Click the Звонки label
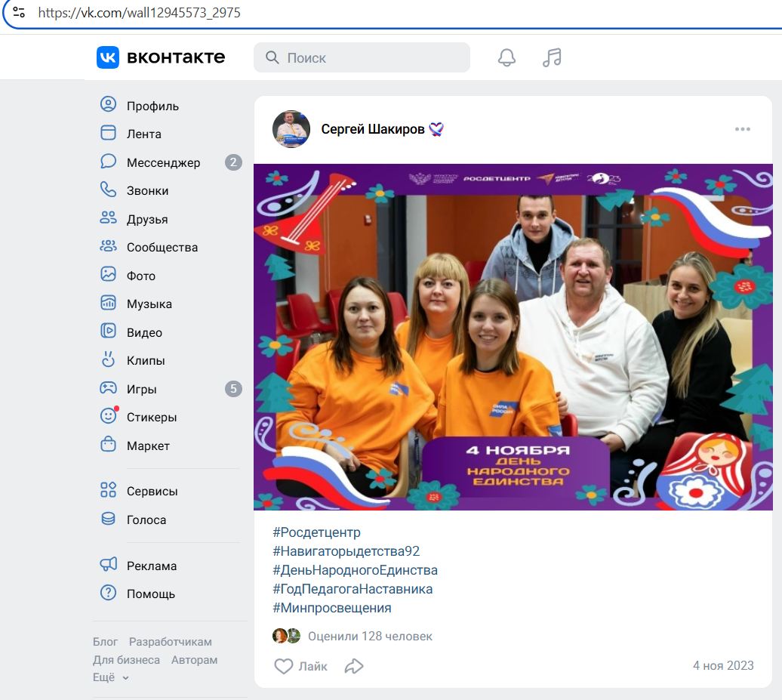The image size is (782, 700). [148, 190]
